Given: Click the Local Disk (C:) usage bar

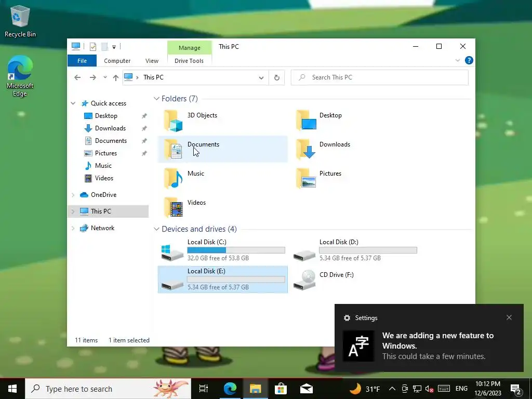Looking at the screenshot, I should click(236, 250).
